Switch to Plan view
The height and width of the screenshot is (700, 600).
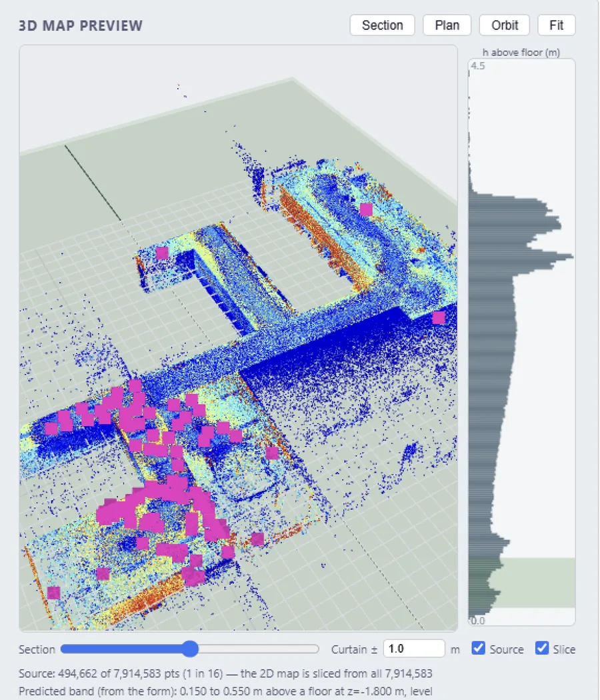coord(447,25)
